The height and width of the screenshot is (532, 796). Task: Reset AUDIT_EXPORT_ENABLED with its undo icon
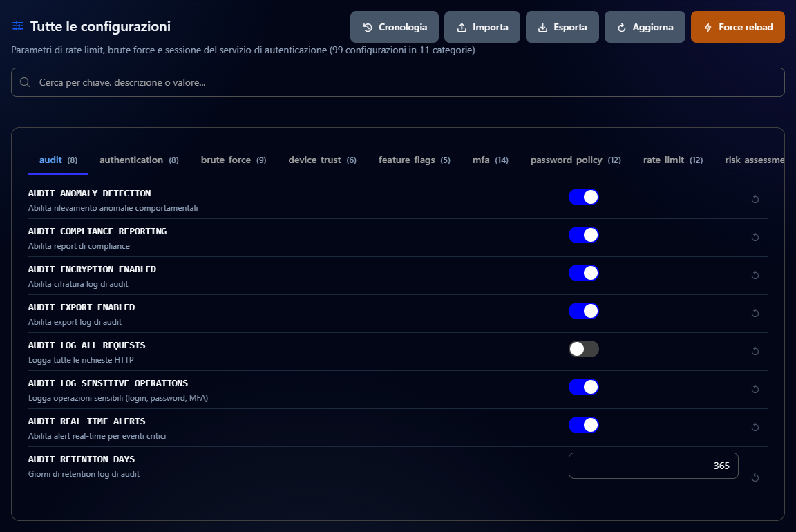coord(755,313)
